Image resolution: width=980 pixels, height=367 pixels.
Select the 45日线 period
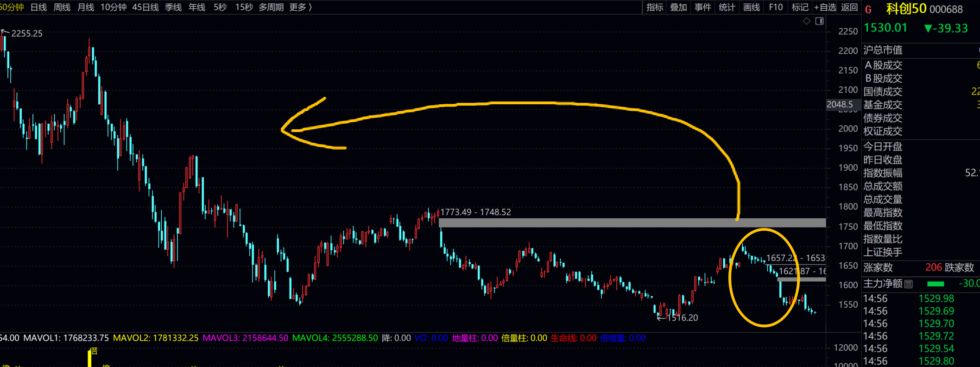pyautogui.click(x=145, y=7)
